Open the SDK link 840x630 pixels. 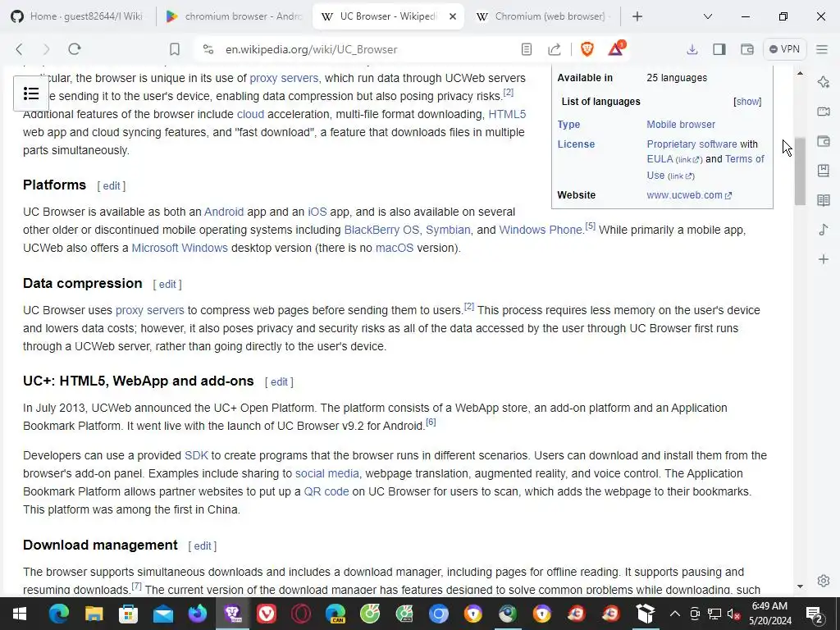196,455
